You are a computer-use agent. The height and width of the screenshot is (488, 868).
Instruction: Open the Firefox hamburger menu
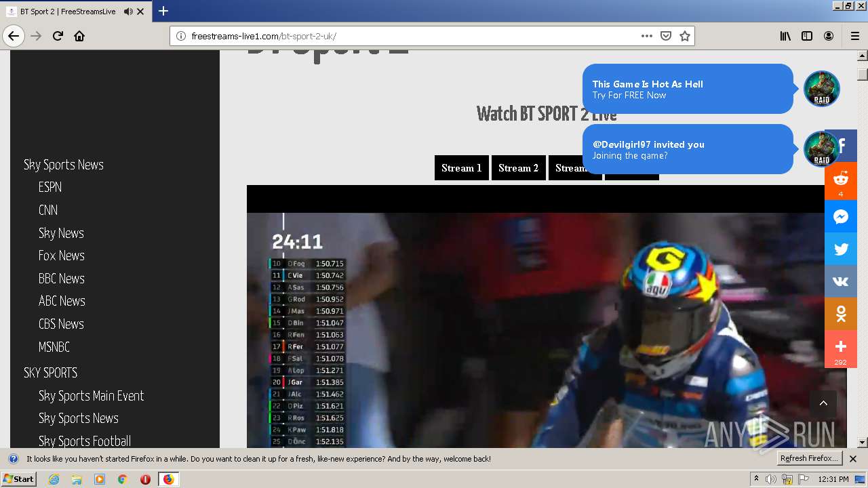[854, 36]
